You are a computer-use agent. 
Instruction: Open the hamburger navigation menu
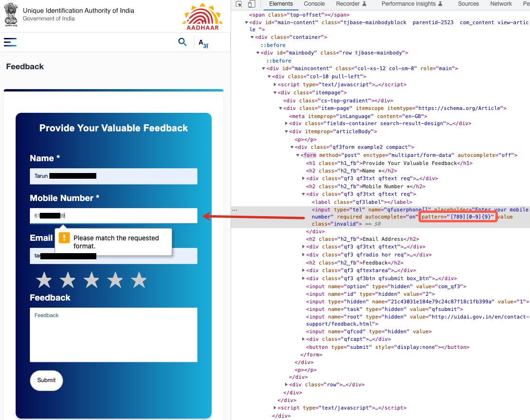pyautogui.click(x=10, y=42)
